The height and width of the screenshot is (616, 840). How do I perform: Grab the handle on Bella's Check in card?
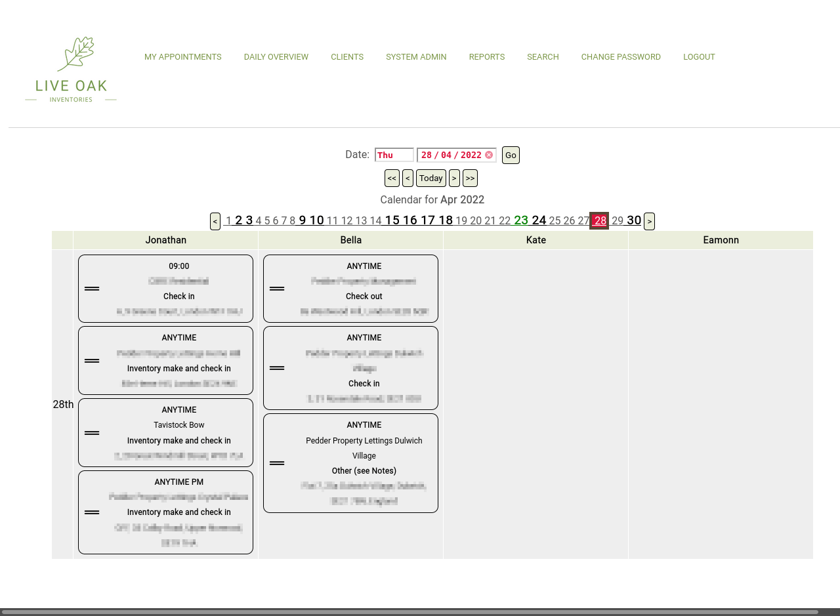coord(277,368)
